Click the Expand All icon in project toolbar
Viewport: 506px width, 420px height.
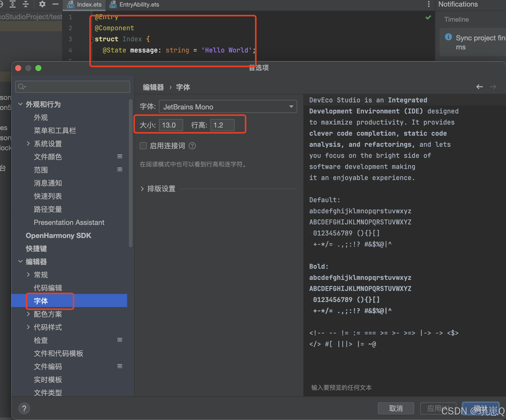[x=13, y=4]
